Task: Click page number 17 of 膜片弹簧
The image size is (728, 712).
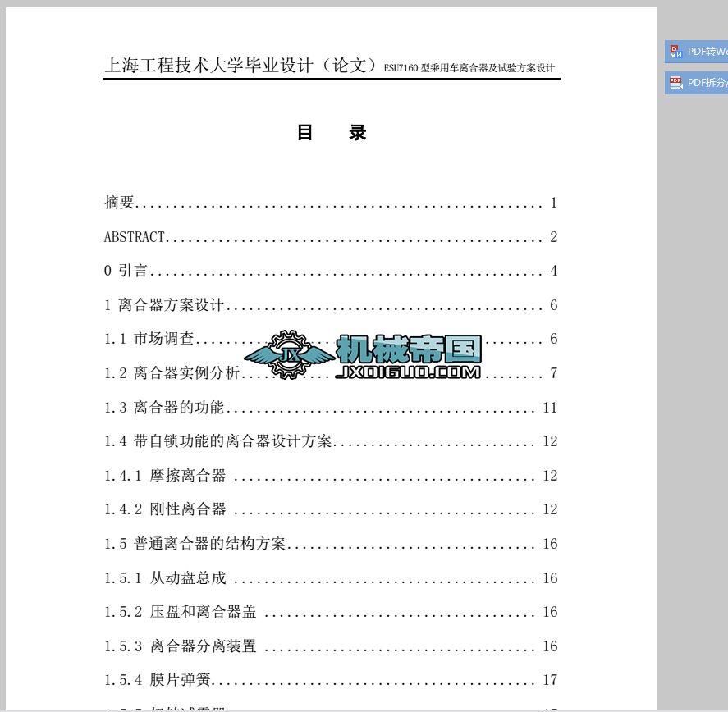Action: tap(550, 681)
